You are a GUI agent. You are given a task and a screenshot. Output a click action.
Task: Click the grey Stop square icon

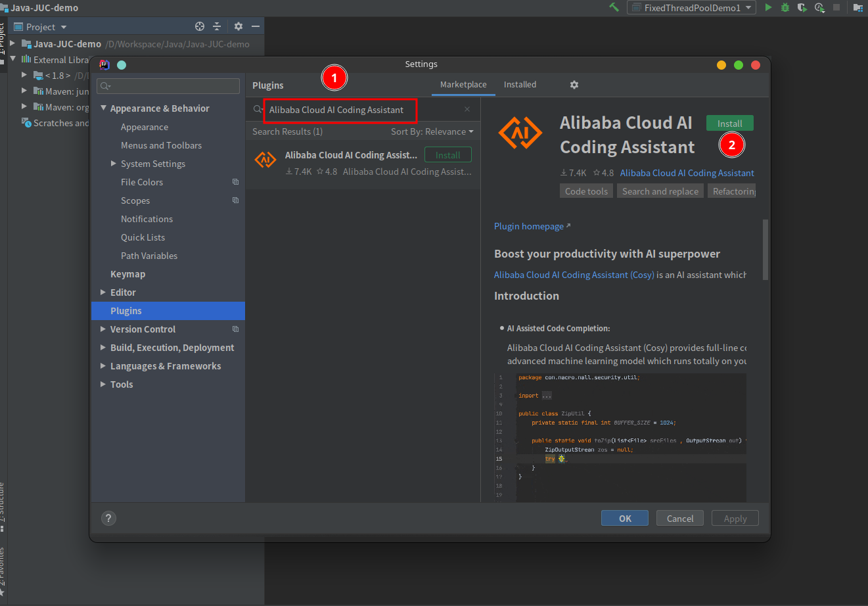pos(836,7)
